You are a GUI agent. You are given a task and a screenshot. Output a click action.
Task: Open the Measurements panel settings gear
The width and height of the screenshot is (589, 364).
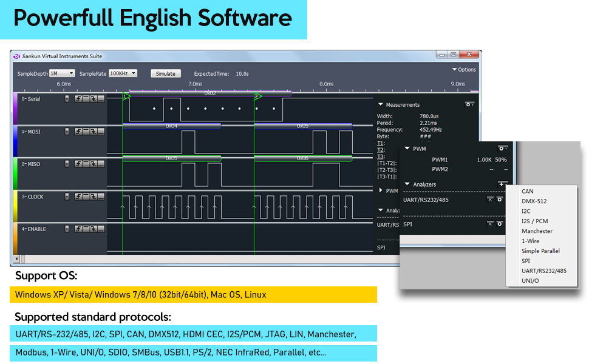point(469,104)
